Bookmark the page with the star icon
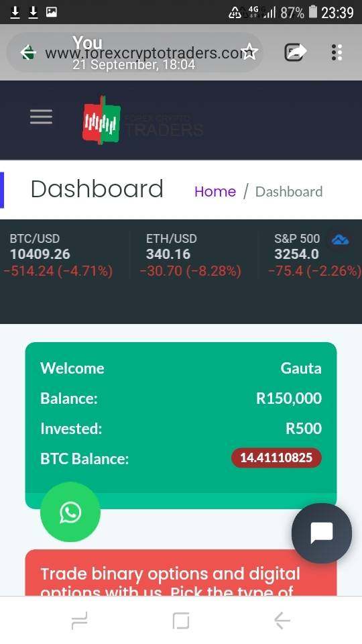 (x=249, y=52)
